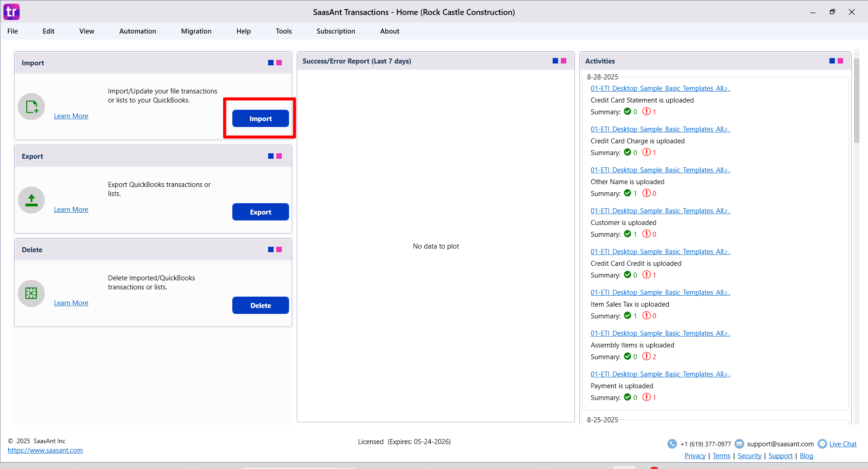This screenshot has width=868, height=469.
Task: Click blue square in Import panel header
Action: pyautogui.click(x=271, y=63)
